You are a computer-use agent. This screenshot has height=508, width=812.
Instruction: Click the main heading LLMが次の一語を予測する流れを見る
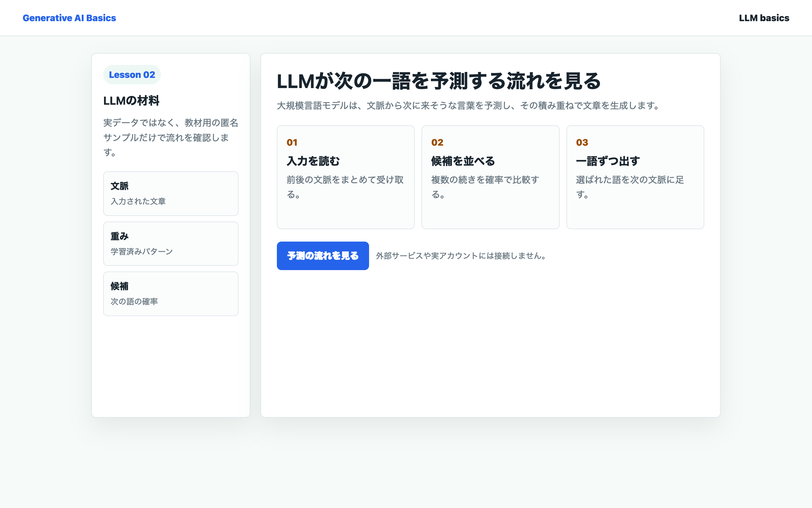(438, 81)
